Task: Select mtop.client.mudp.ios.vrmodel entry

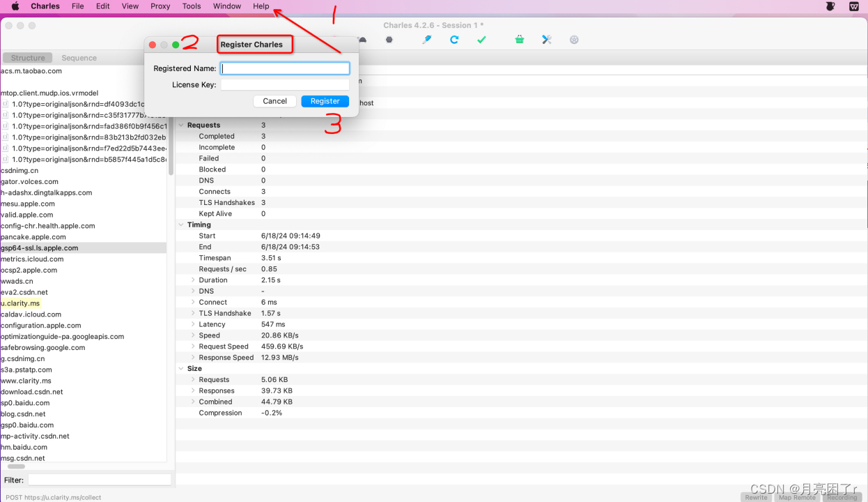Action: pyautogui.click(x=49, y=93)
